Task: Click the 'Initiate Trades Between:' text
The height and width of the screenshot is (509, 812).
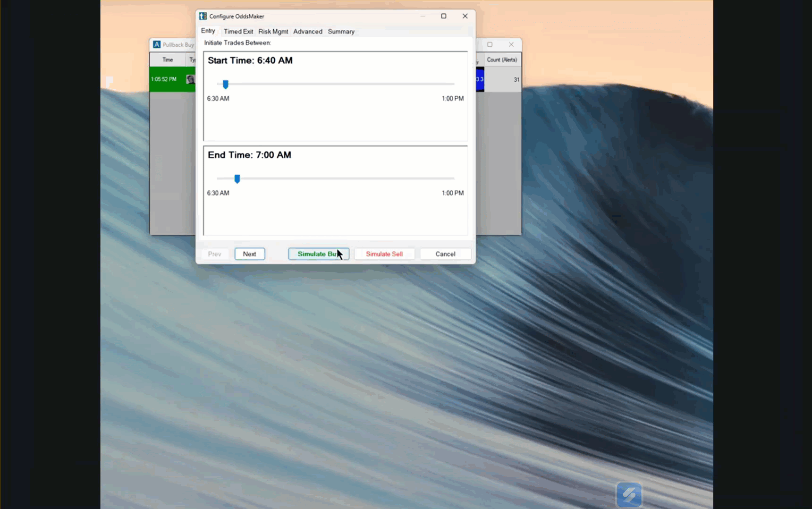Action: (237, 43)
